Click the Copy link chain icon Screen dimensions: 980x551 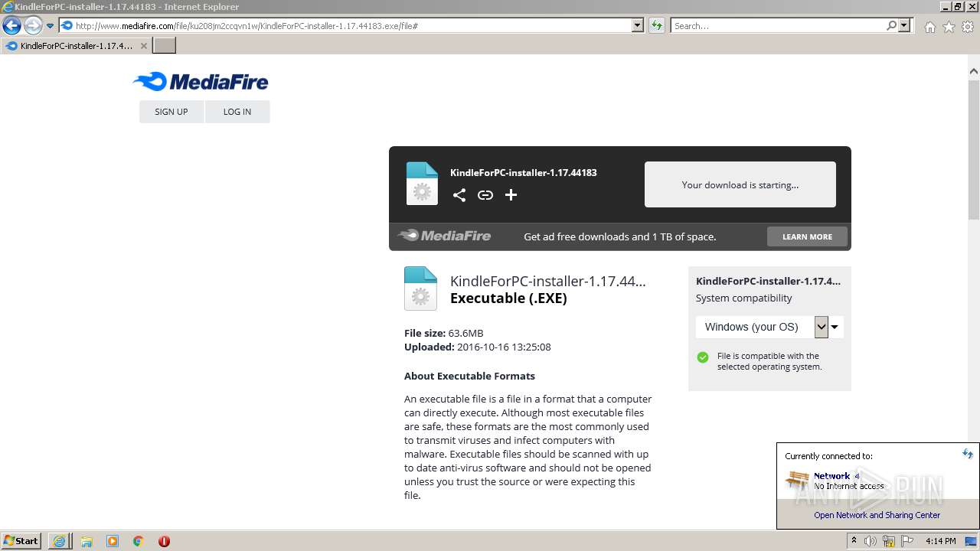click(485, 195)
